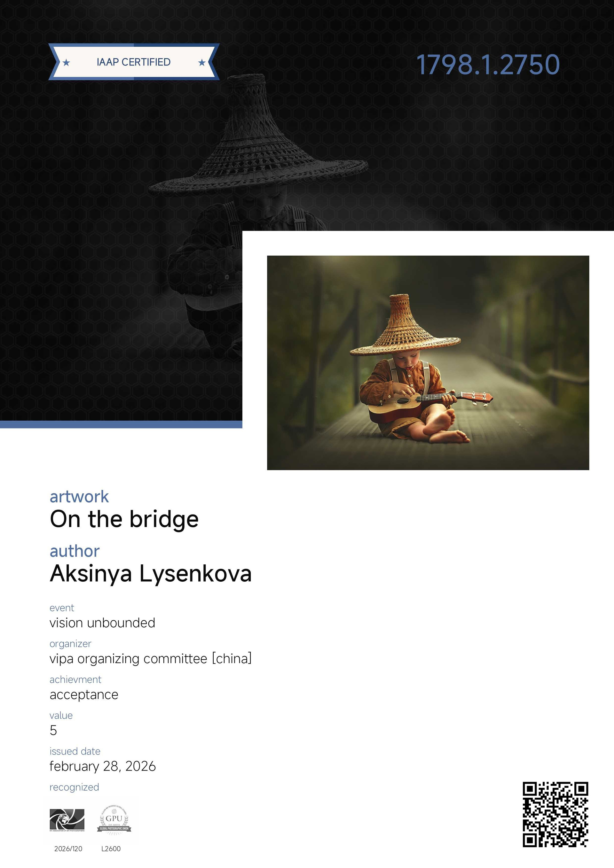Click the value number 5

click(53, 730)
